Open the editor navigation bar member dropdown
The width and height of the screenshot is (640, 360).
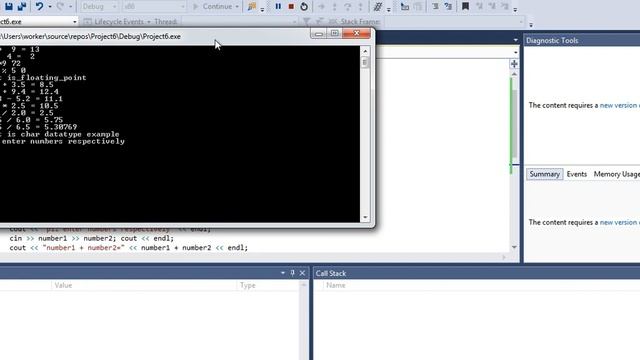pyautogui.click(x=516, y=52)
